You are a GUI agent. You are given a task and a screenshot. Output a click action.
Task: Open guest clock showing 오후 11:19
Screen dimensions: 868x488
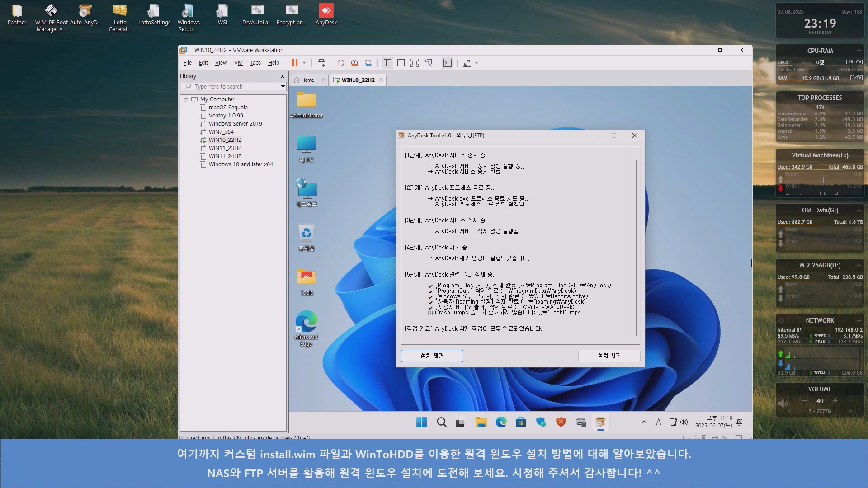[x=713, y=422]
